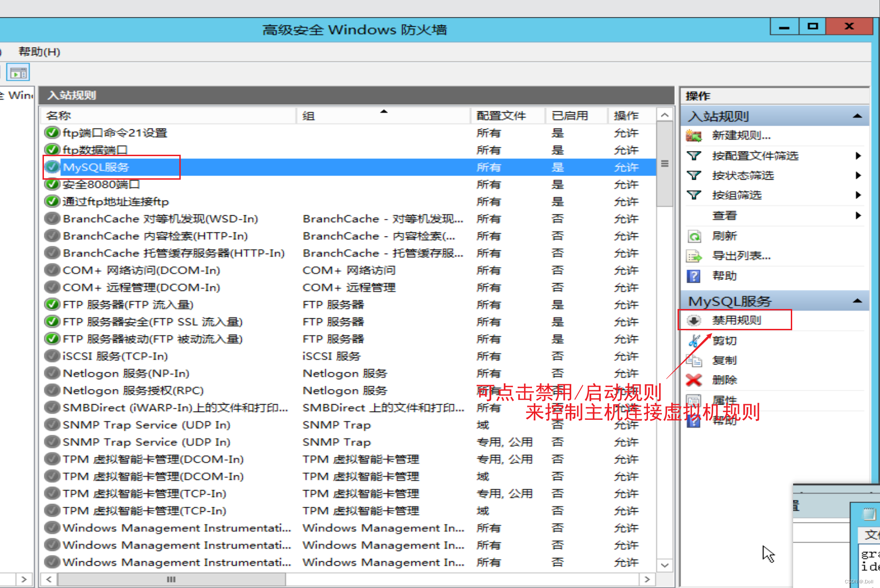Image resolution: width=880 pixels, height=588 pixels.
Task: Expand the 按配置文件筛选 filter submenu arrow
Action: [x=859, y=156]
